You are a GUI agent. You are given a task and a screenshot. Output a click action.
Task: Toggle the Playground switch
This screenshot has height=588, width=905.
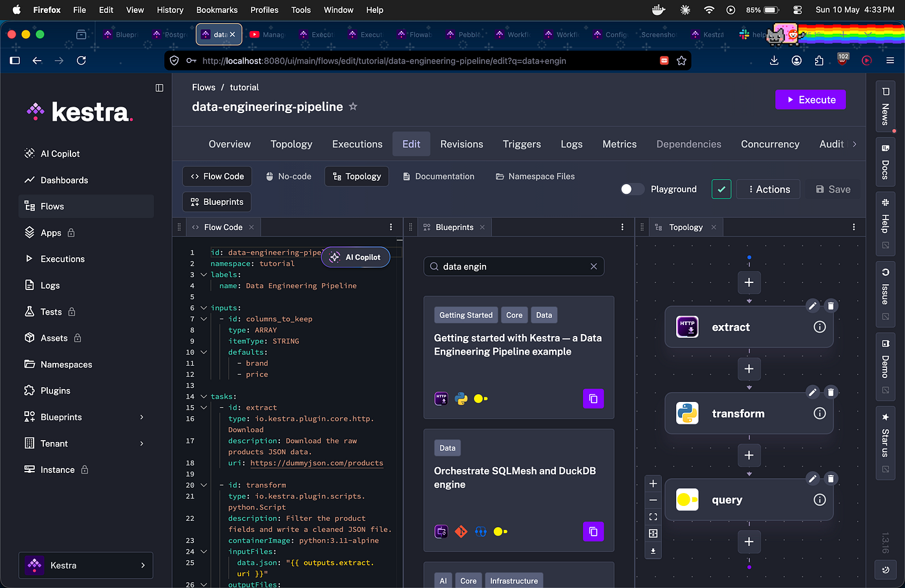pyautogui.click(x=632, y=189)
